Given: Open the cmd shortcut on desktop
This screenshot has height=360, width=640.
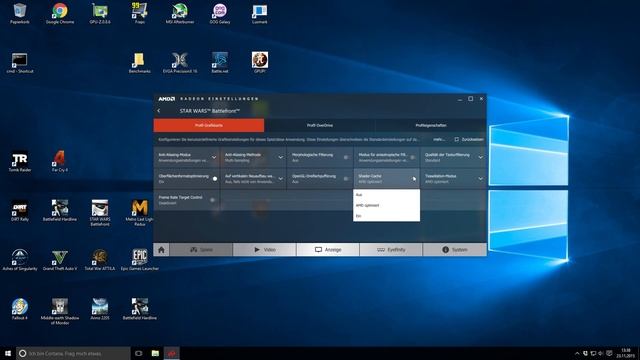Looking at the screenshot, I should point(20,63).
